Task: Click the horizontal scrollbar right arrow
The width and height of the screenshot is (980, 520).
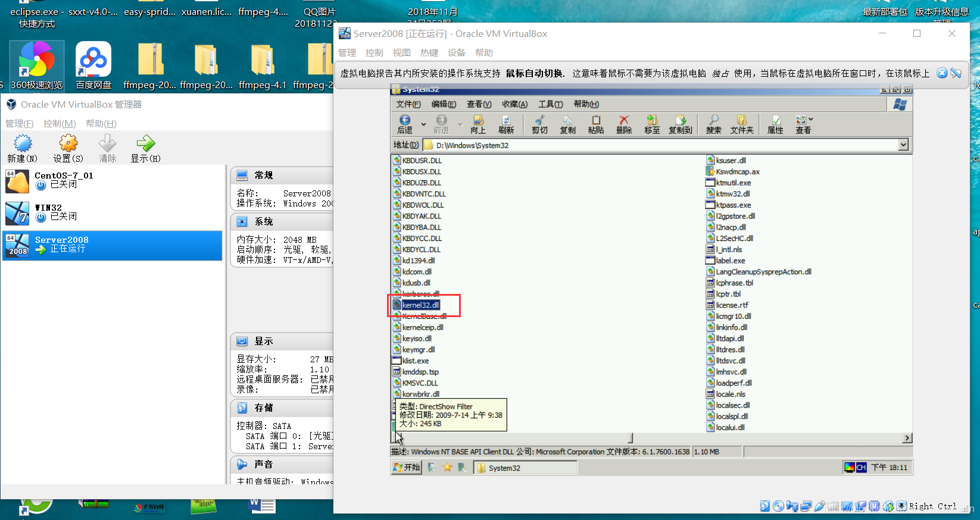Action: pyautogui.click(x=907, y=438)
